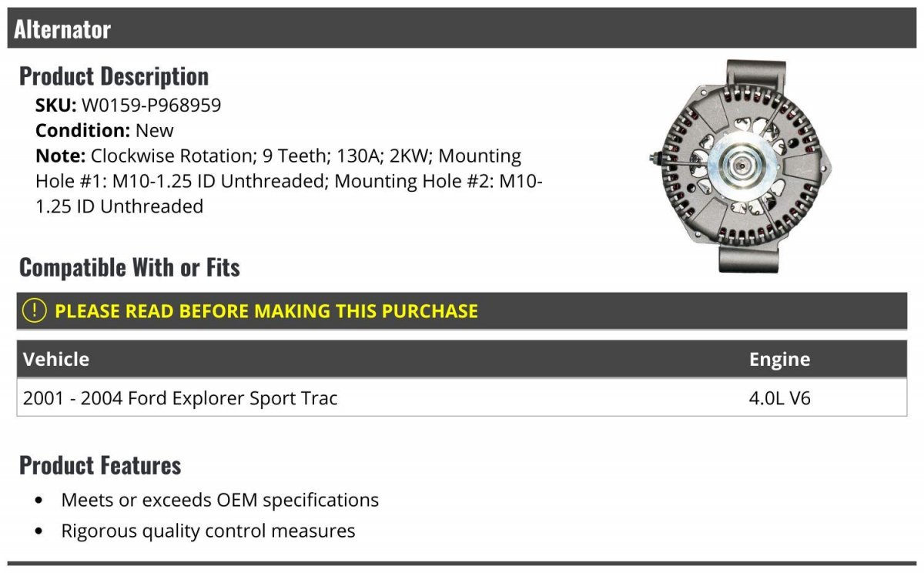
Task: Click the Product Features heading
Action: pos(100,465)
